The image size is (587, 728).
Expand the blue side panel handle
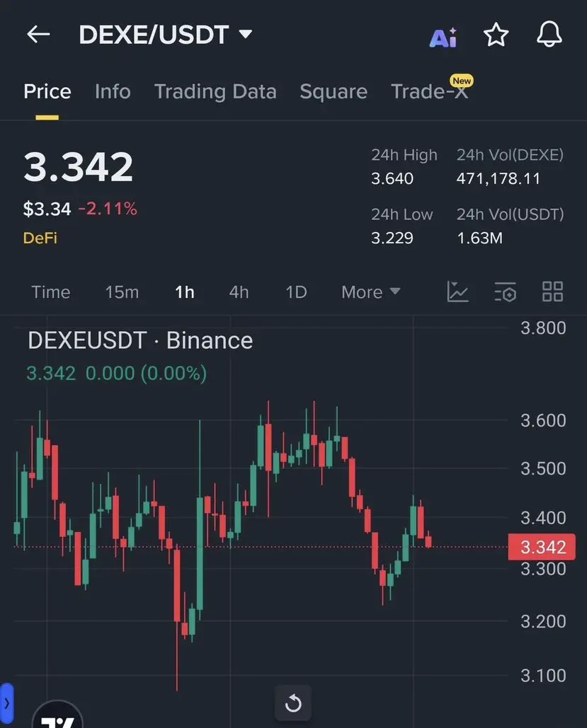pyautogui.click(x=6, y=703)
